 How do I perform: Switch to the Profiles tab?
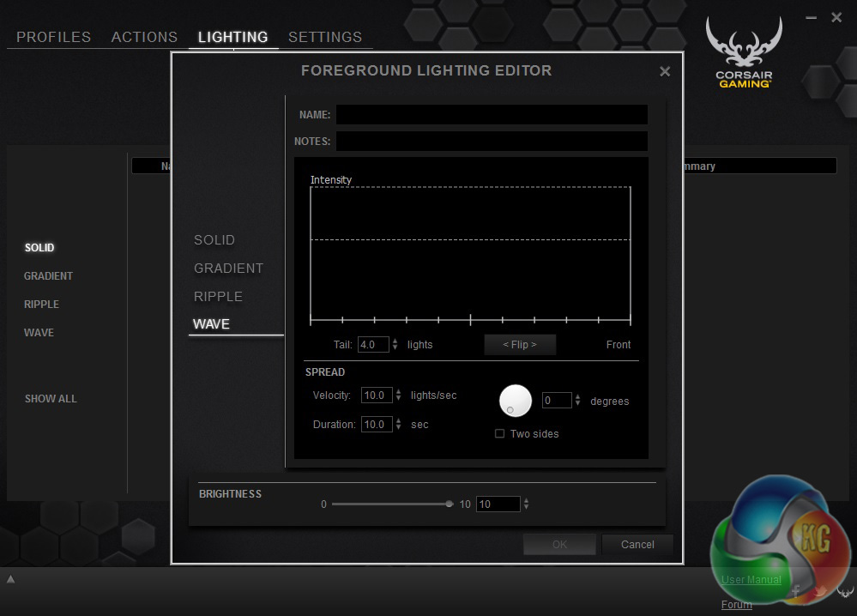[53, 37]
